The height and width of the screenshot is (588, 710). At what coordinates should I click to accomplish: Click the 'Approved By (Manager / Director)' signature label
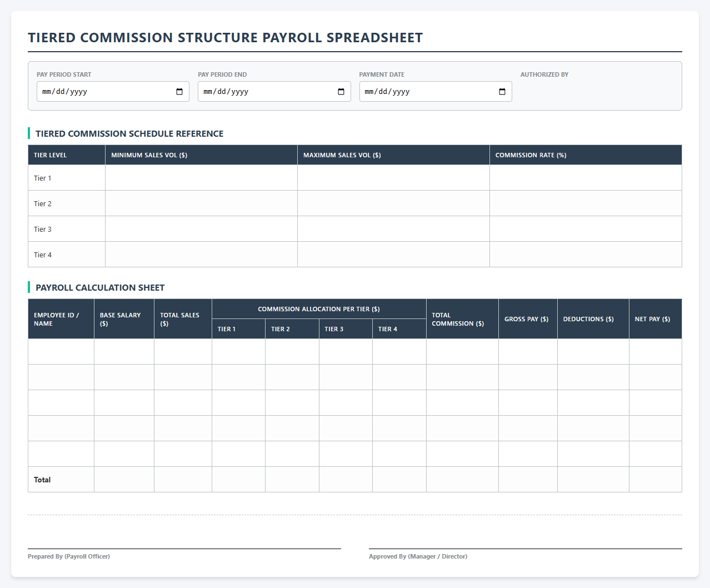click(x=418, y=556)
